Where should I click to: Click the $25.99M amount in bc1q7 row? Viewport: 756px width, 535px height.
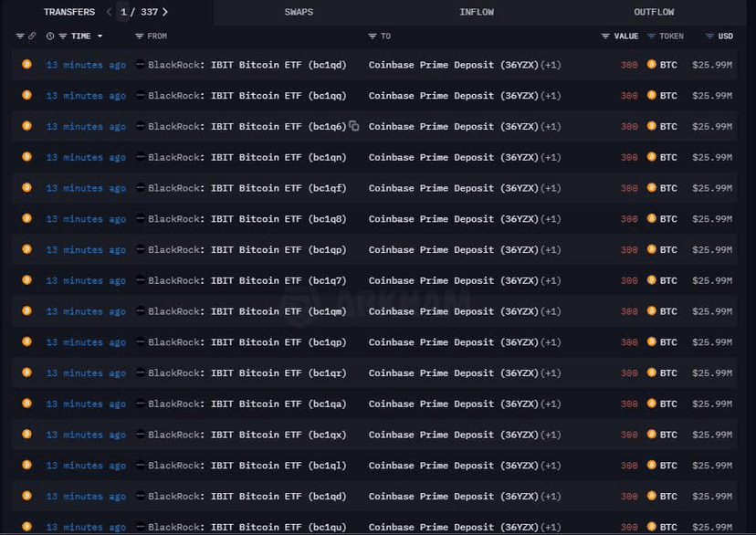click(x=712, y=280)
